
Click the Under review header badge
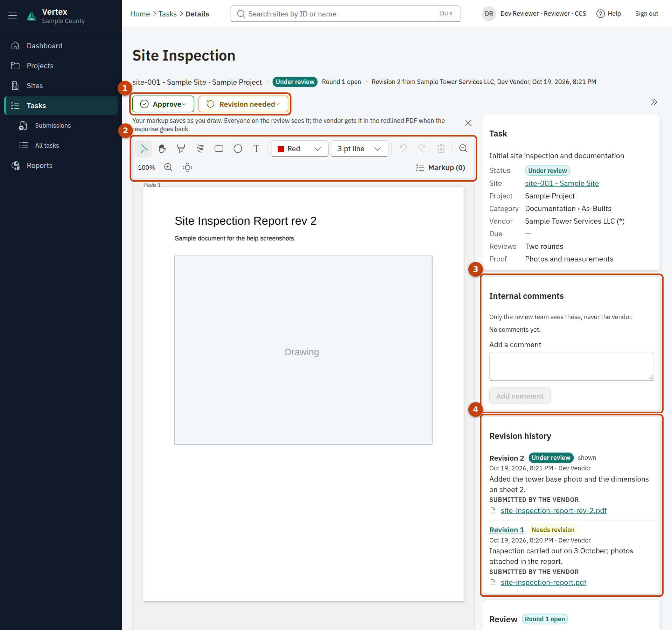(295, 82)
